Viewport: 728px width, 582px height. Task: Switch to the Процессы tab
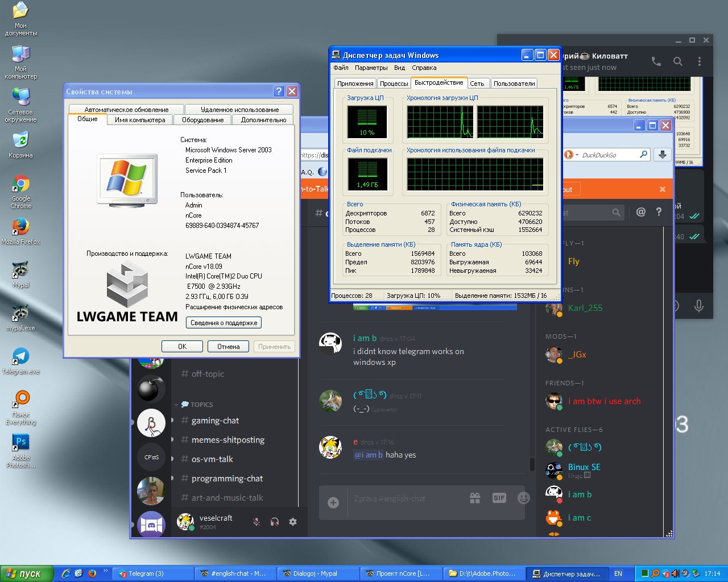394,84
